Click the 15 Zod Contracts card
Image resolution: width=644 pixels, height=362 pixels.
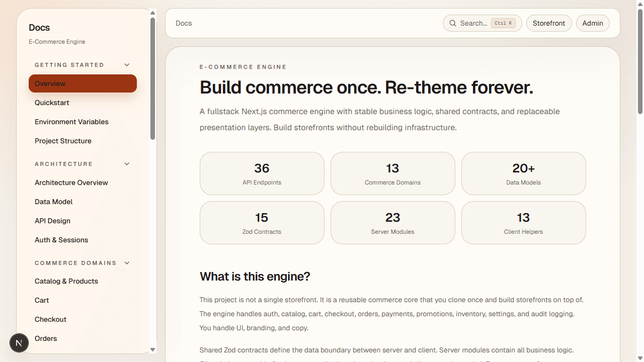pos(262,223)
